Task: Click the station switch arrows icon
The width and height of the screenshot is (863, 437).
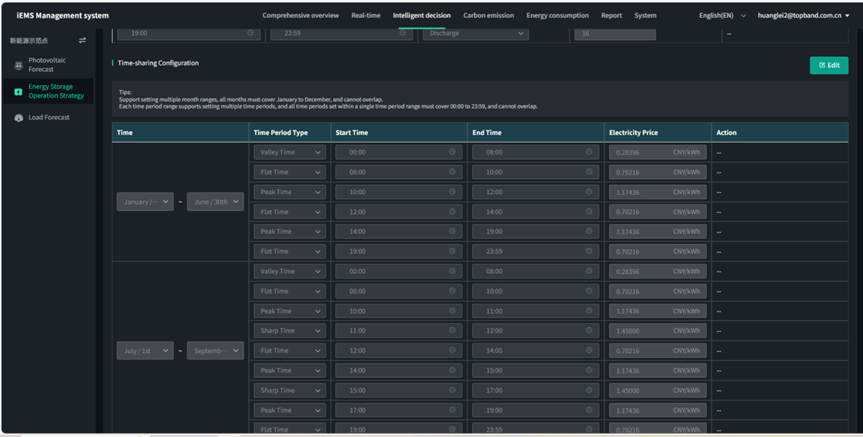Action: (82, 41)
